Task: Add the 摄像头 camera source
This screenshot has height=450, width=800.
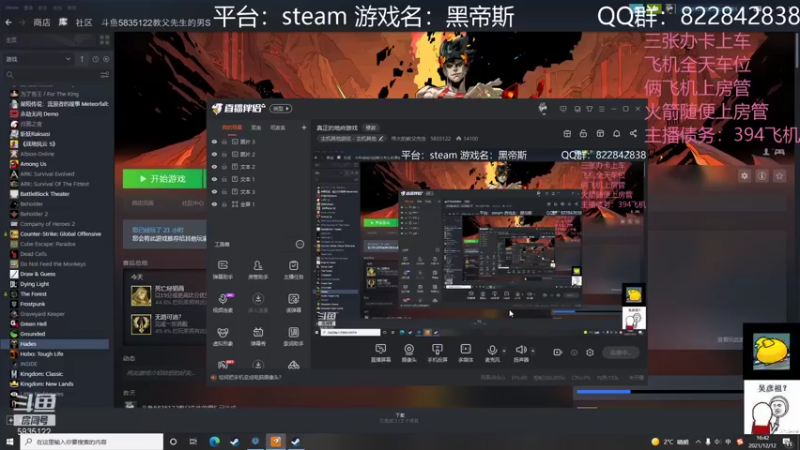Action: 409,353
